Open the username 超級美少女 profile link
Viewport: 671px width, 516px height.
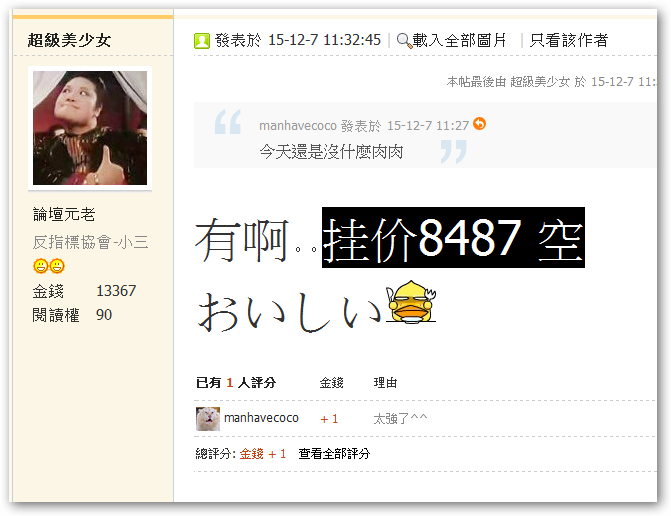tap(69, 41)
